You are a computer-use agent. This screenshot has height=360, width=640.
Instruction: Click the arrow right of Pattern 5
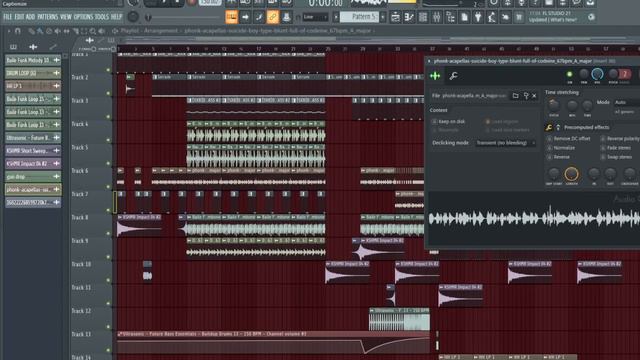pos(383,17)
